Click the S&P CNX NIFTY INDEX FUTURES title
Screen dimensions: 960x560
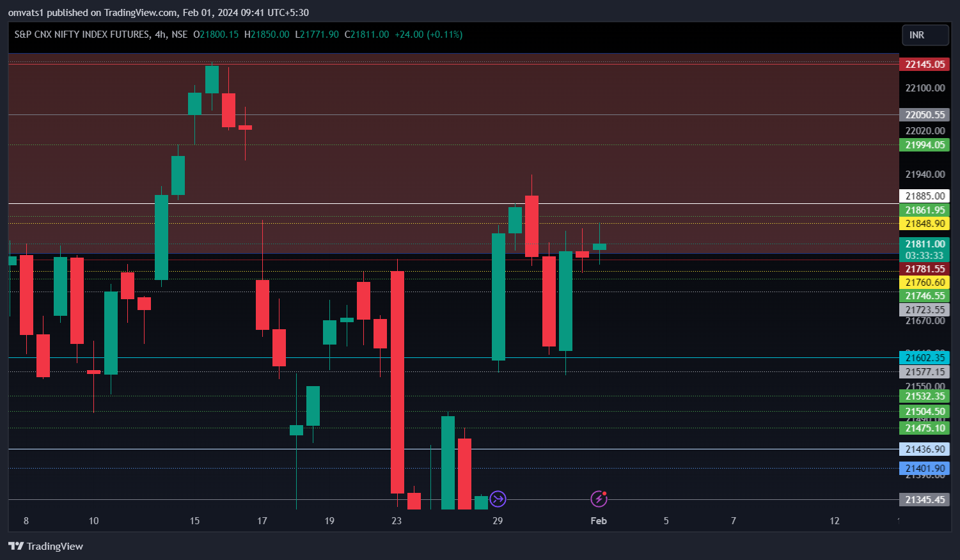82,35
